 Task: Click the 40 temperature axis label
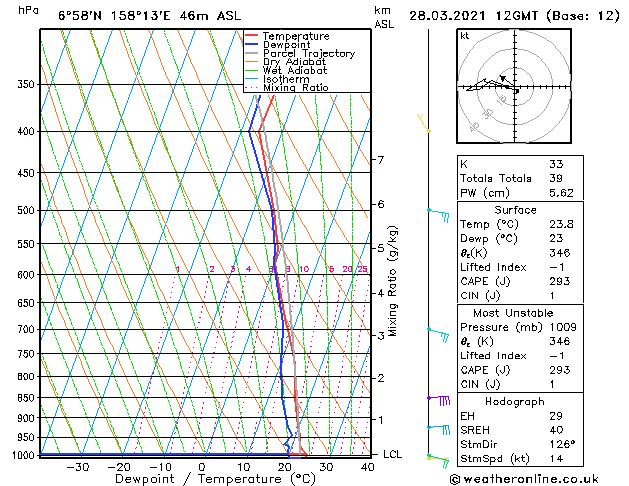coord(367,467)
